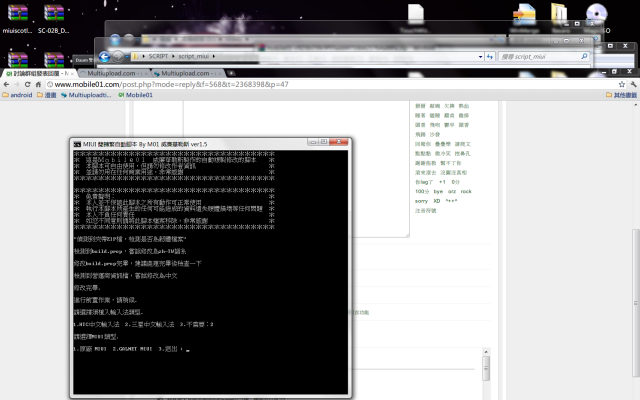This screenshot has height=400, width=640.
Task: Open the second-row left archive icon on desktop
Action: (x=18, y=60)
